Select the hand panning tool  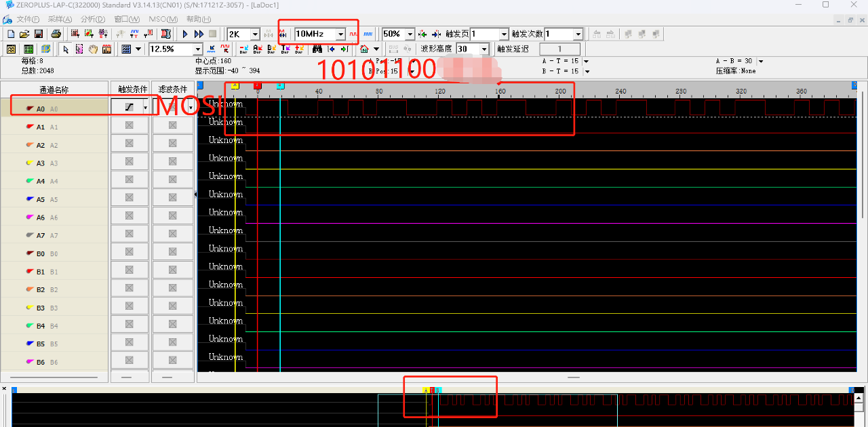94,48
